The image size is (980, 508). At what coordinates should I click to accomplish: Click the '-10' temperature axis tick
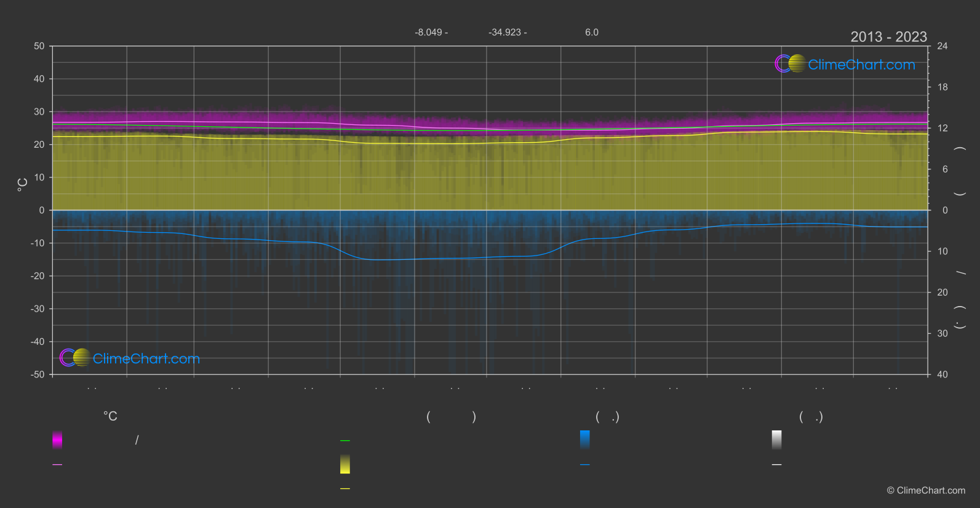(38, 243)
